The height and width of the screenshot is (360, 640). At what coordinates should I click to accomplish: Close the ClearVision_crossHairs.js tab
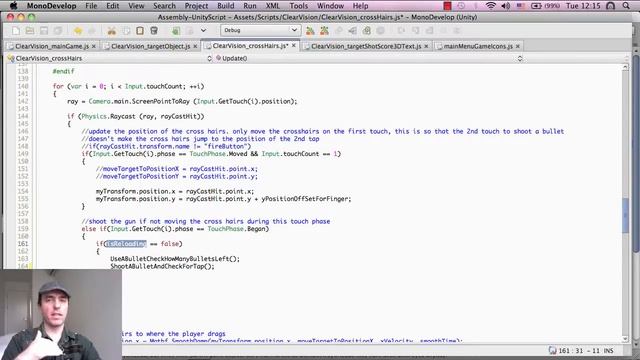(294, 46)
